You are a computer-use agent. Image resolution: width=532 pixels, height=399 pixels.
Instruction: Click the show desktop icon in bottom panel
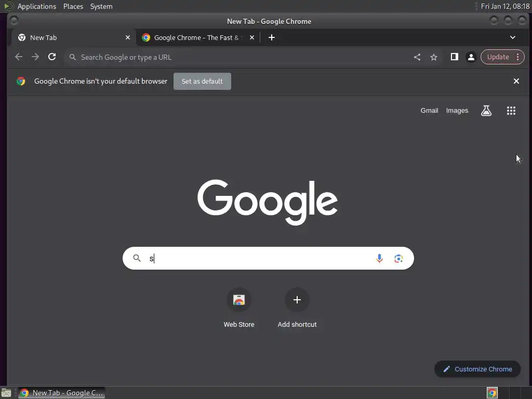pyautogui.click(x=6, y=393)
